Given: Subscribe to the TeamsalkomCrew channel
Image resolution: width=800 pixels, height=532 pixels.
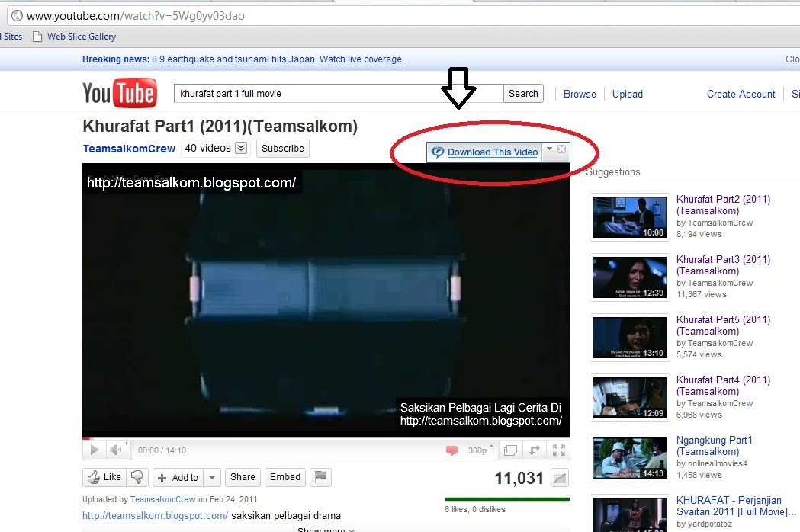Looking at the screenshot, I should (x=283, y=149).
